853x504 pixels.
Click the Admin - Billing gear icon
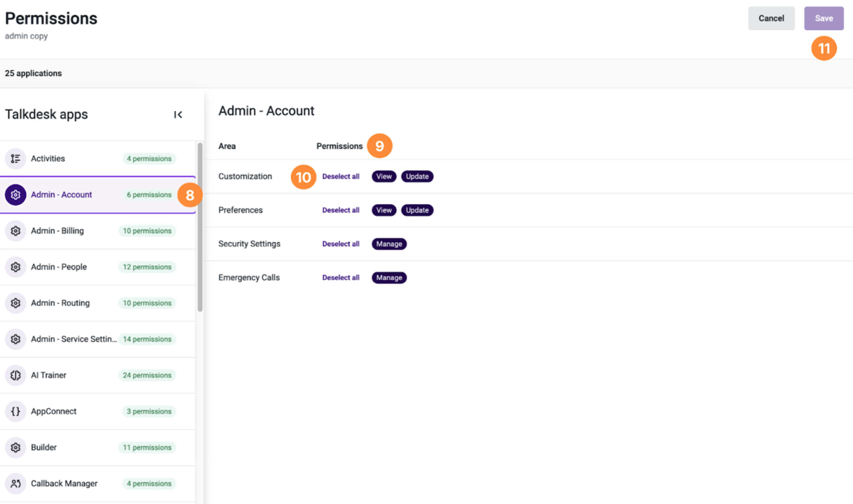15,231
